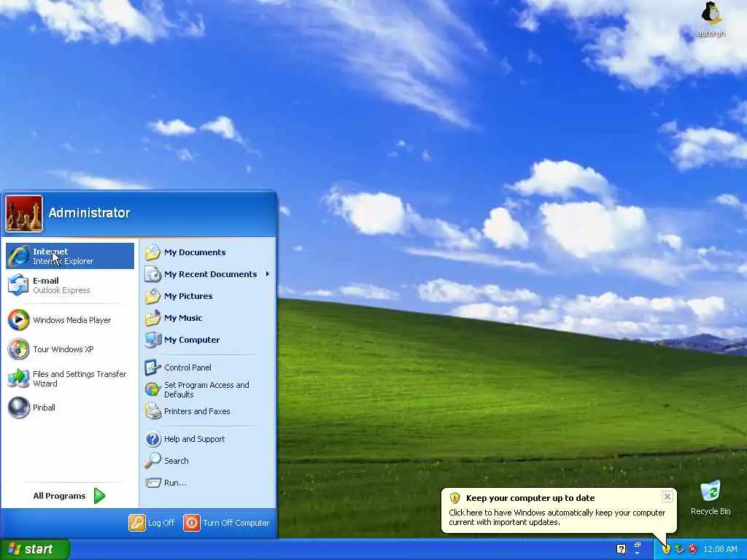Click the Set Program Access and Defaults icon

[153, 389]
